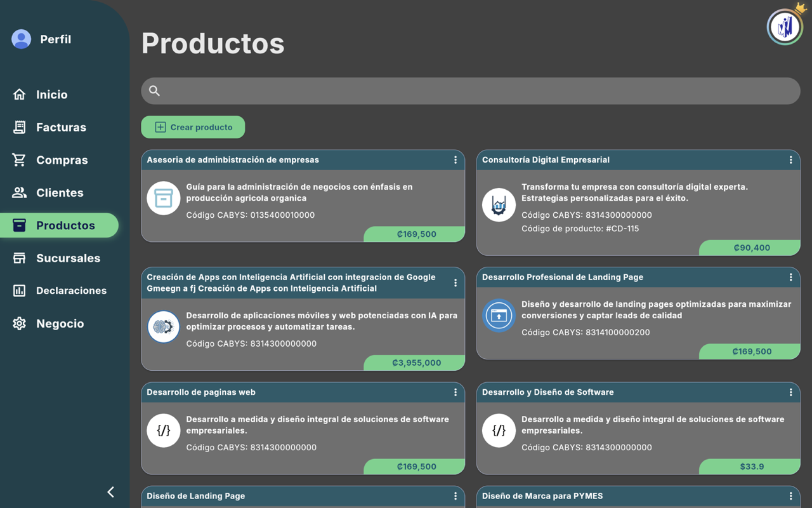Click the $33.9 price tag
The width and height of the screenshot is (812, 508).
tap(750, 466)
